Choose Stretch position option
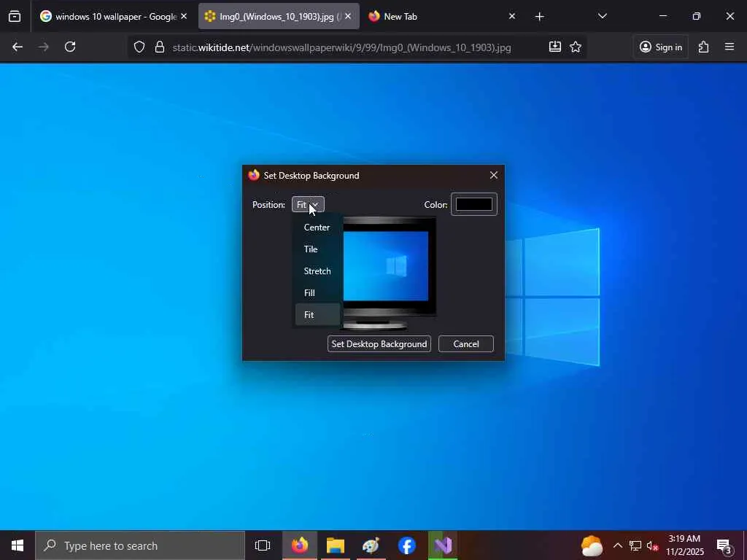 click(317, 271)
